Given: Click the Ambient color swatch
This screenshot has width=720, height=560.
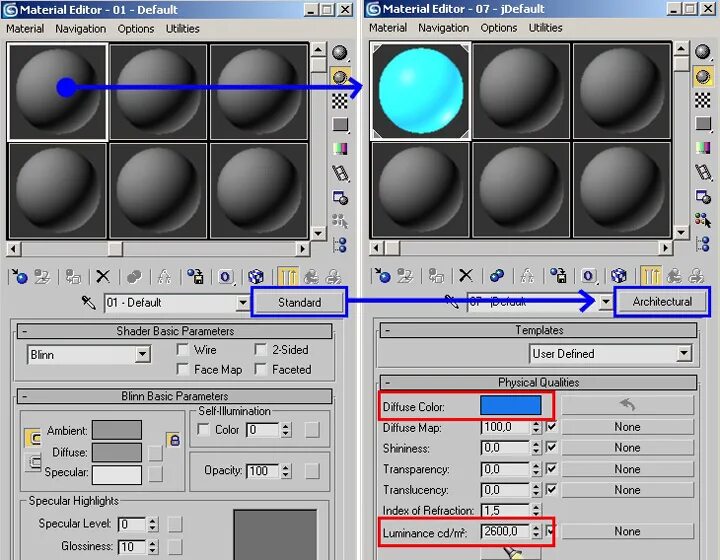Looking at the screenshot, I should pos(117,430).
